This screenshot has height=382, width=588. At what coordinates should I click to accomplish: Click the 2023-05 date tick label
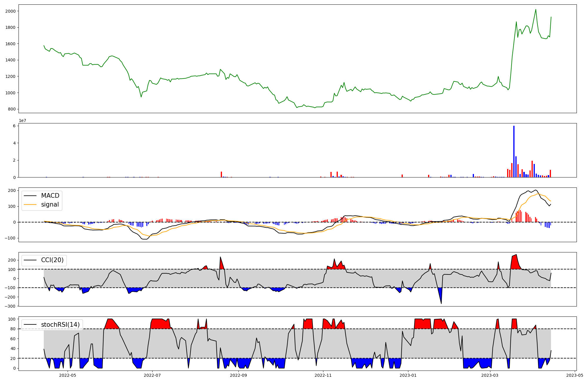pos(575,375)
